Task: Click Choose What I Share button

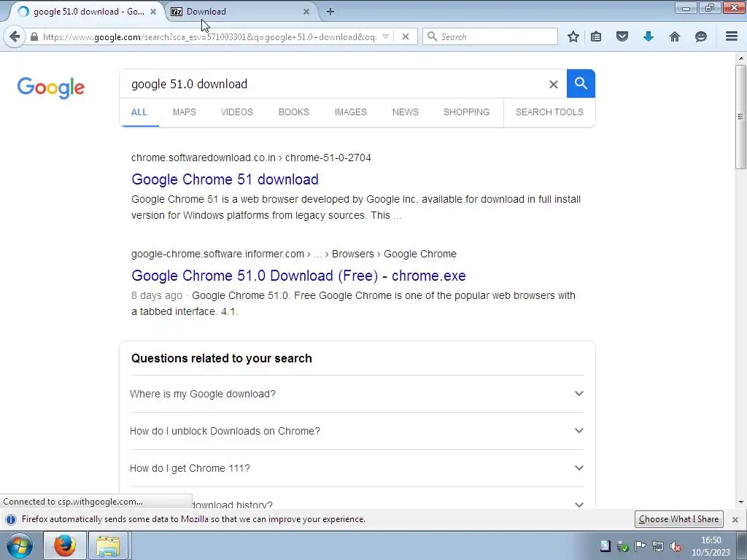Action: pos(679,519)
